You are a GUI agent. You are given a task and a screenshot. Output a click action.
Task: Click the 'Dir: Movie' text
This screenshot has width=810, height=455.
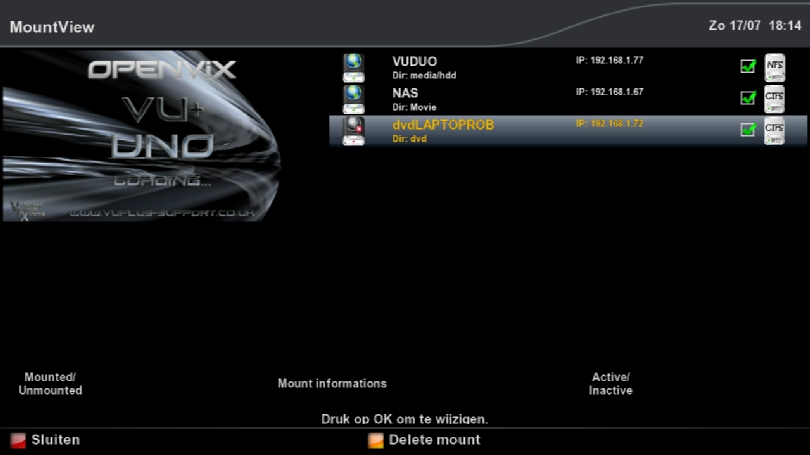[x=414, y=107]
